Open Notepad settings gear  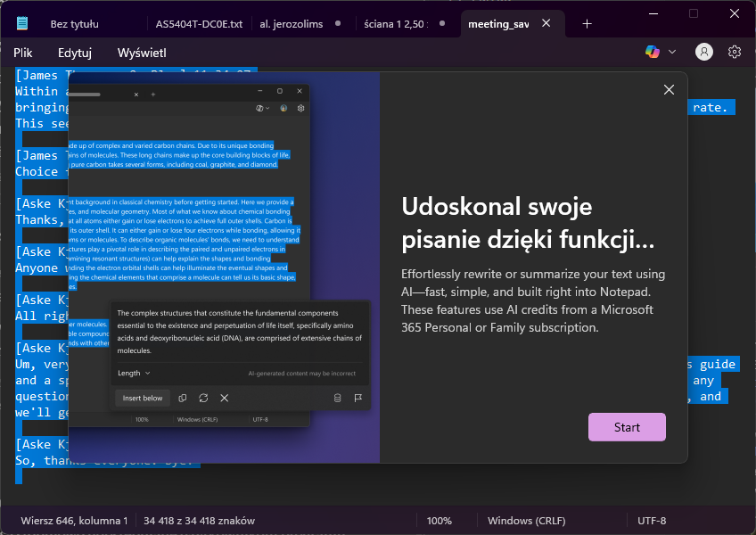735,52
